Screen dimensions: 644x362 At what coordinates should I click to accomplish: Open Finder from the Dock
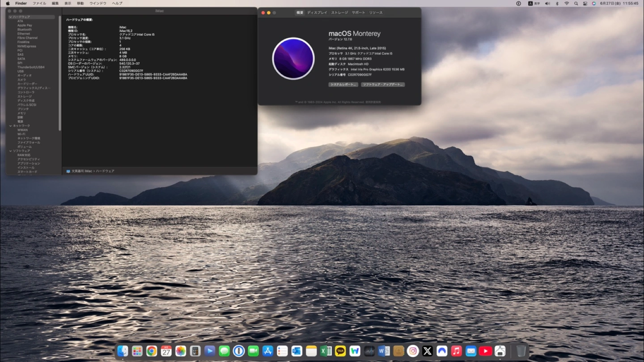tap(123, 351)
